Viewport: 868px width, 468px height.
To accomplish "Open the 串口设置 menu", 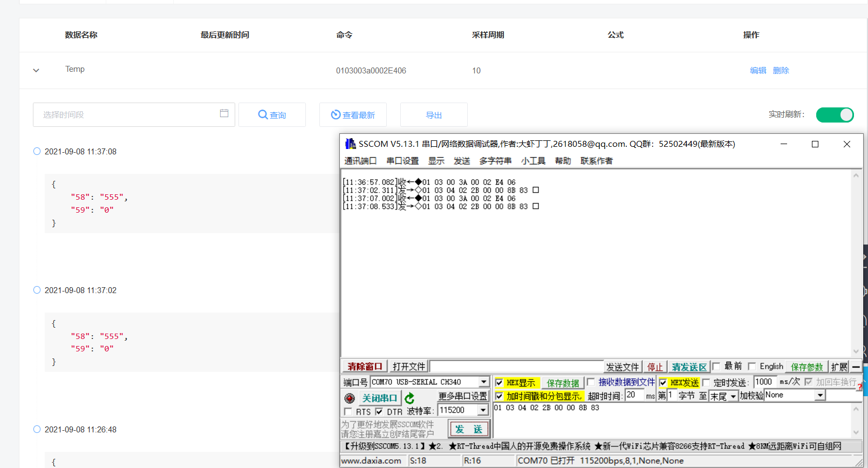I will pyautogui.click(x=402, y=161).
